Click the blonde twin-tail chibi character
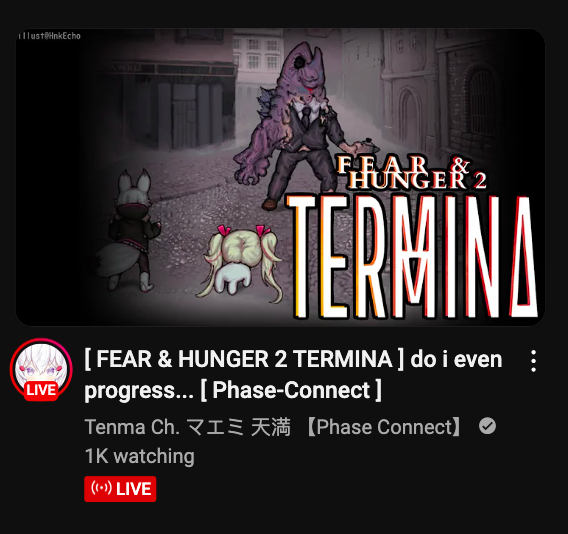Screen dimensions: 568x534 coord(241,263)
